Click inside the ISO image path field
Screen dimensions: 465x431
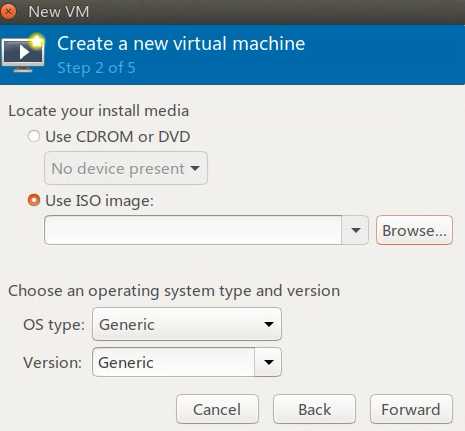coord(193,230)
